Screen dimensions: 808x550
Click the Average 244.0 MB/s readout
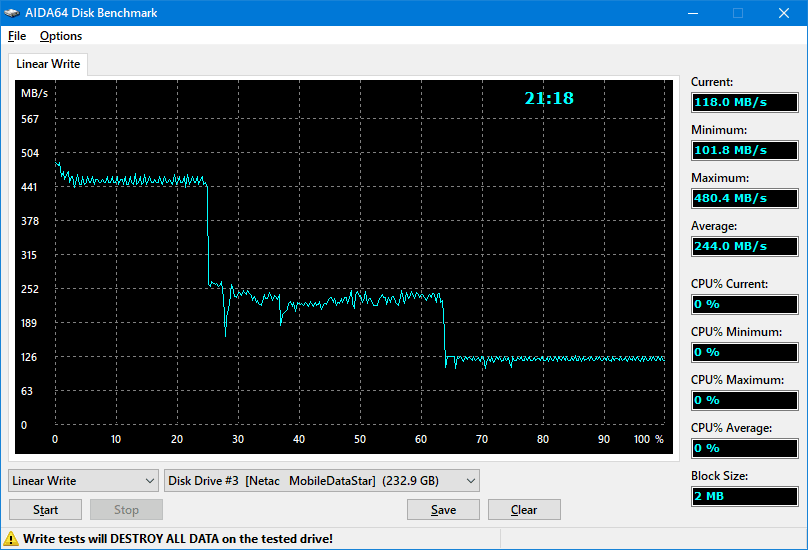pyautogui.click(x=744, y=246)
